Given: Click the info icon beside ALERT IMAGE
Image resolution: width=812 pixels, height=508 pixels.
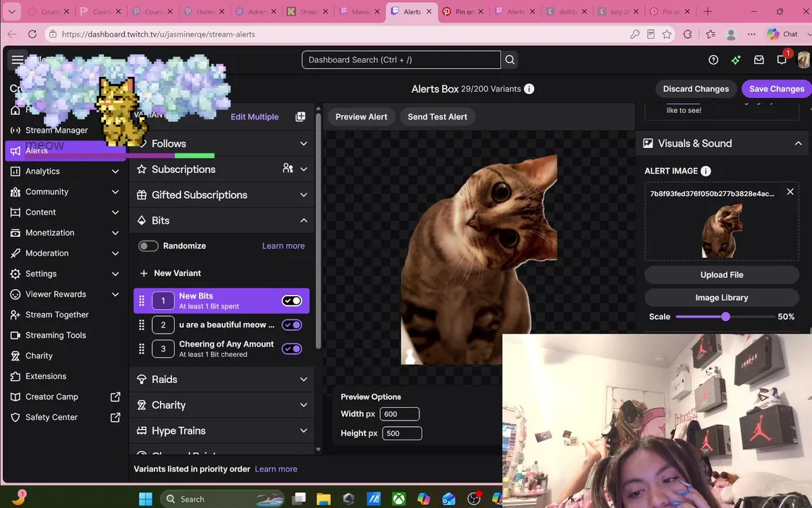Looking at the screenshot, I should tap(706, 171).
